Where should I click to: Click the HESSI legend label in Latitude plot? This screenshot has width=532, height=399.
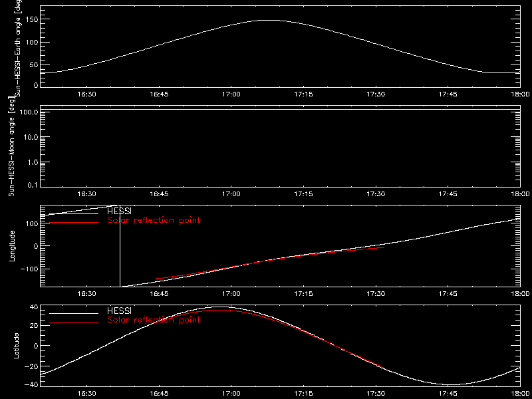tap(119, 311)
